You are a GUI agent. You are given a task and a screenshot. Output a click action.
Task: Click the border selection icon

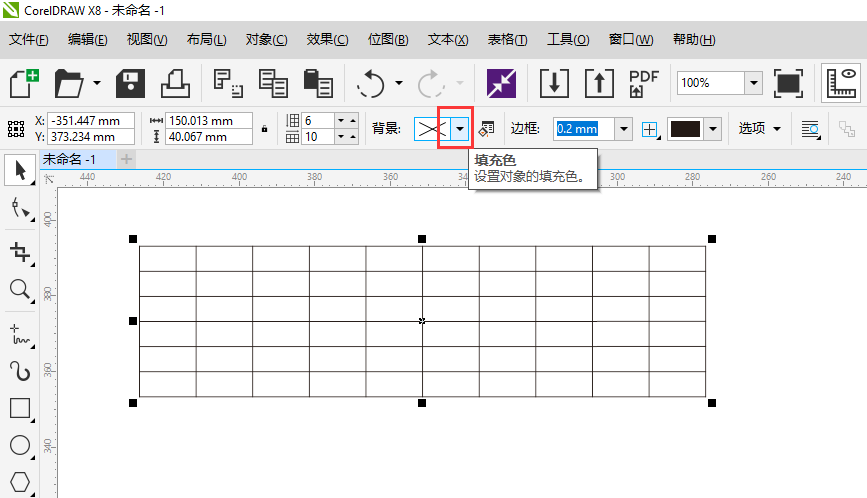tap(651, 129)
